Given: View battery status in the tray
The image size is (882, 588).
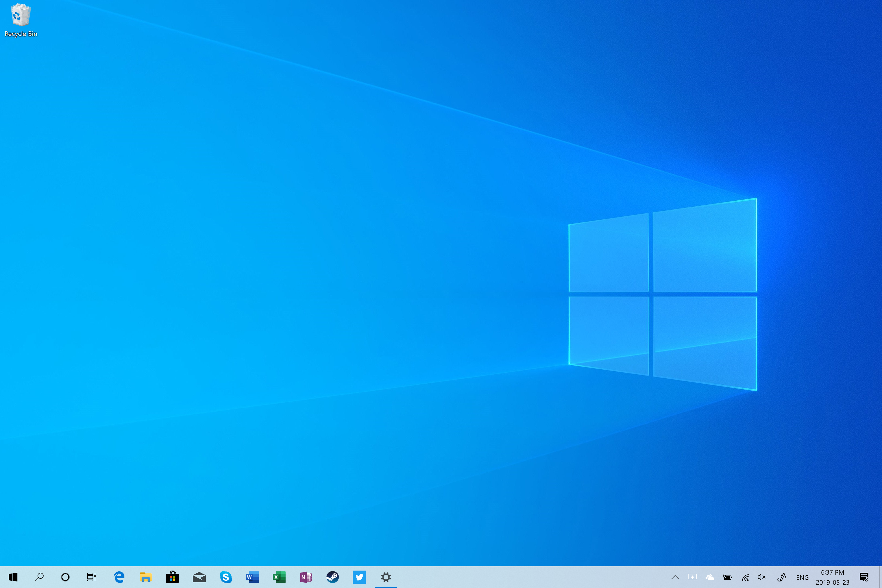Looking at the screenshot, I should coord(727,577).
